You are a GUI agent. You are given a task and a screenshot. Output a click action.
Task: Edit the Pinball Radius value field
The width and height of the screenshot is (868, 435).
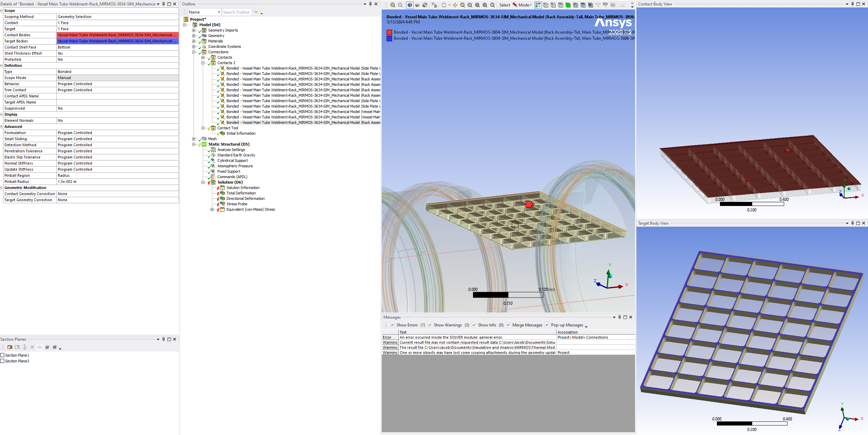pos(117,182)
